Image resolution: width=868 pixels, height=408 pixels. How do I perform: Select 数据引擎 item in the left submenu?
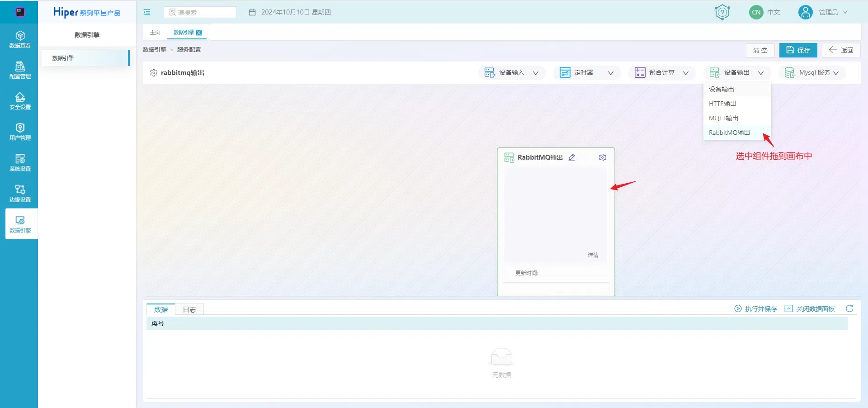pos(85,58)
